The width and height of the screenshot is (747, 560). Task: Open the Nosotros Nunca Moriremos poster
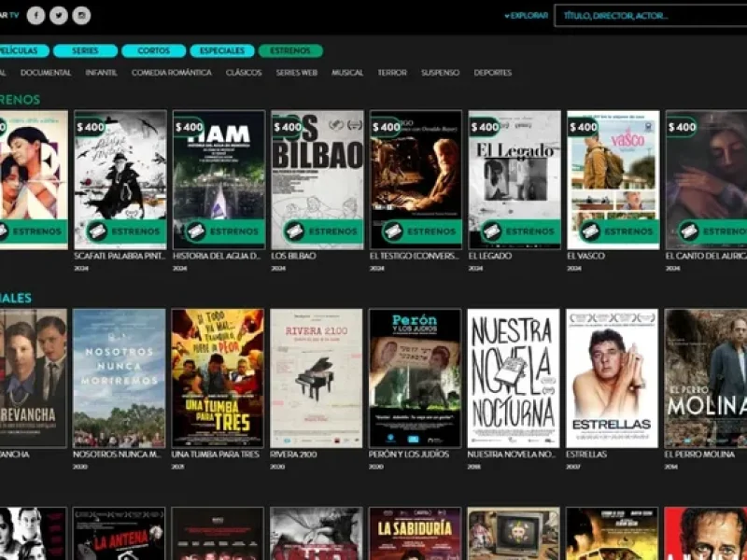pyautogui.click(x=120, y=378)
